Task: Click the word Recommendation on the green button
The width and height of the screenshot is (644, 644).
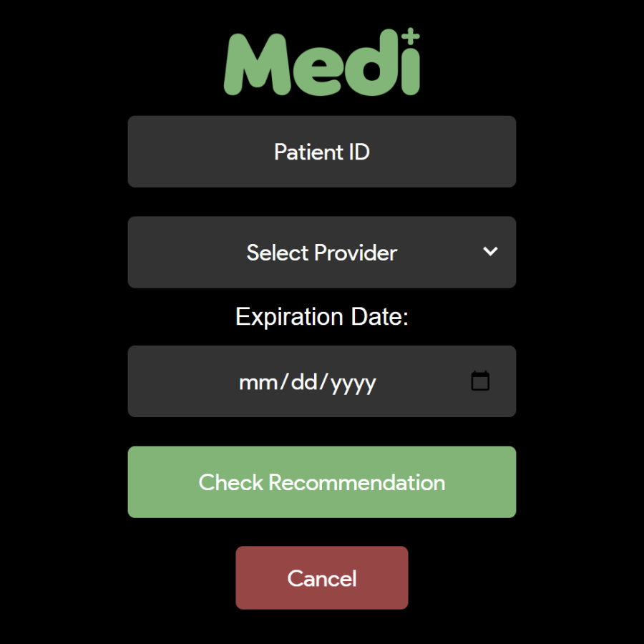Action: (x=357, y=482)
